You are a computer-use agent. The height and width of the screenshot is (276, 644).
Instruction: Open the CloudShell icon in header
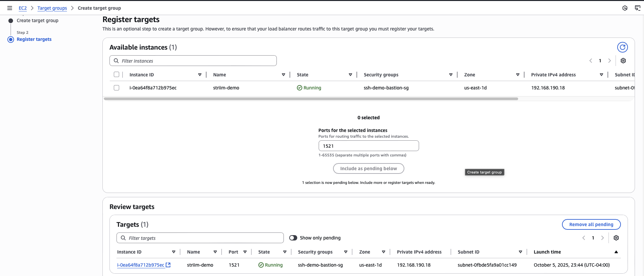coord(637,8)
